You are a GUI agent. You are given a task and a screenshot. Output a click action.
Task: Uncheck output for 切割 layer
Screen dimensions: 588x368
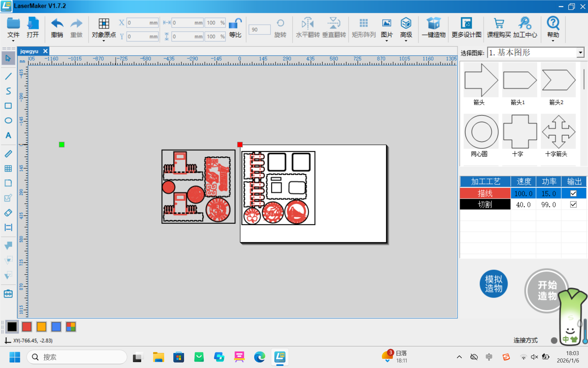coord(573,205)
